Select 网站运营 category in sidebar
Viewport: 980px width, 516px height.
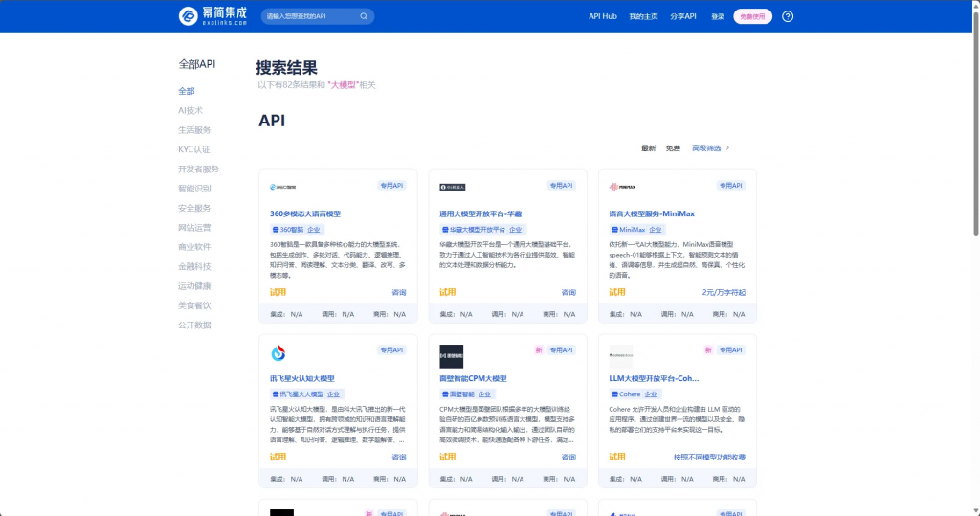point(194,228)
